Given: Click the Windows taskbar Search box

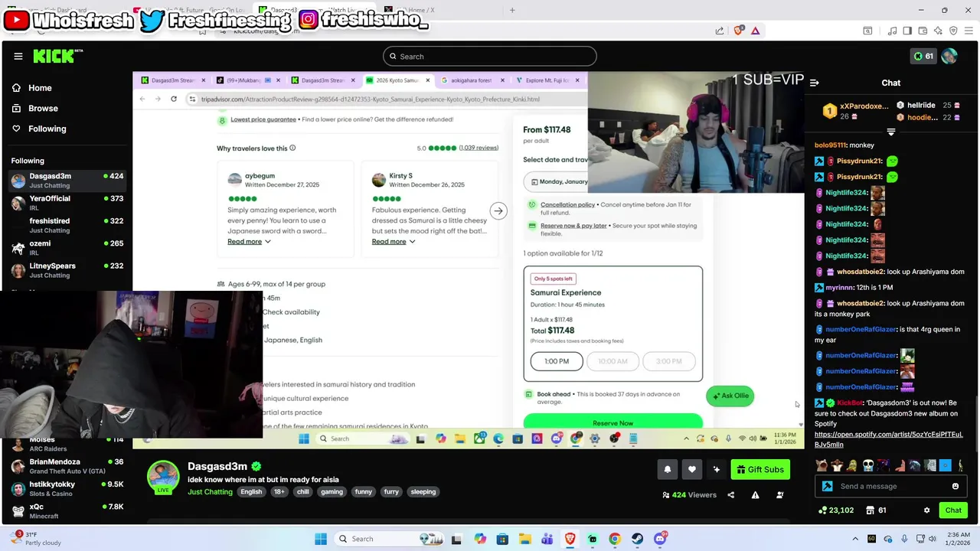Looking at the screenshot, I should tap(388, 539).
